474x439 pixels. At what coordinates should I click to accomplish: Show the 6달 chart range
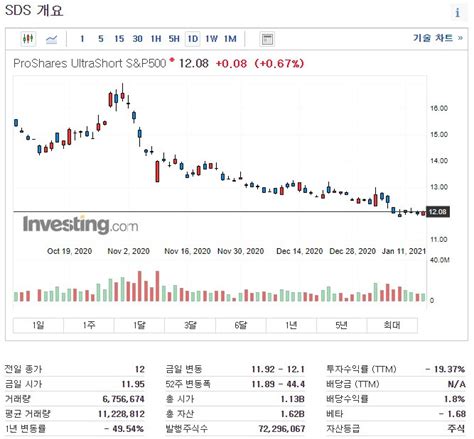tap(241, 325)
